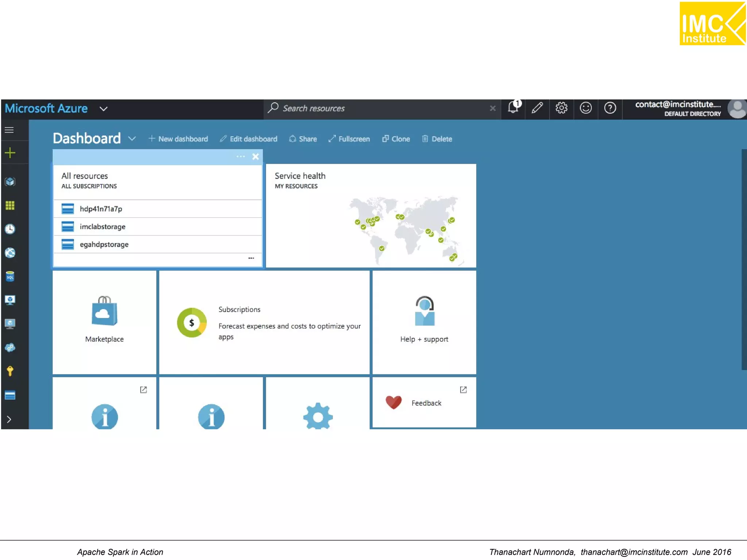Click Edit dashboard button
Image resolution: width=747 pixels, height=560 pixels.
[x=249, y=139]
